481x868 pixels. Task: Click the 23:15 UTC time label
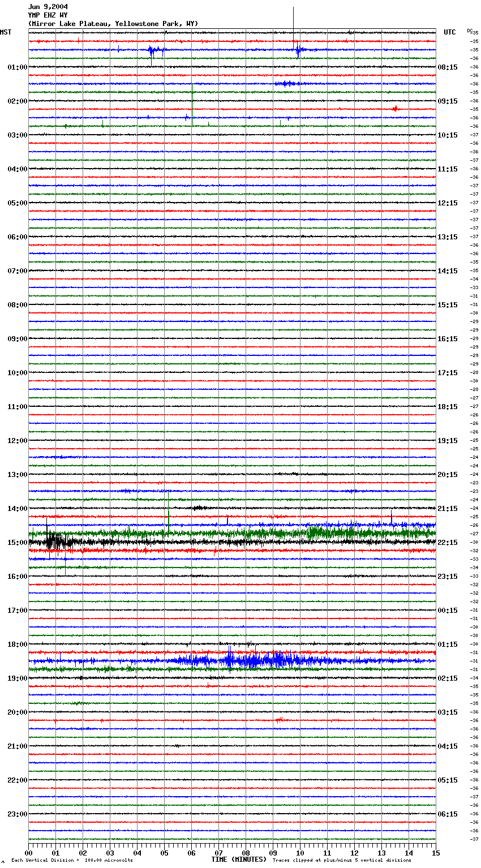pos(448,577)
